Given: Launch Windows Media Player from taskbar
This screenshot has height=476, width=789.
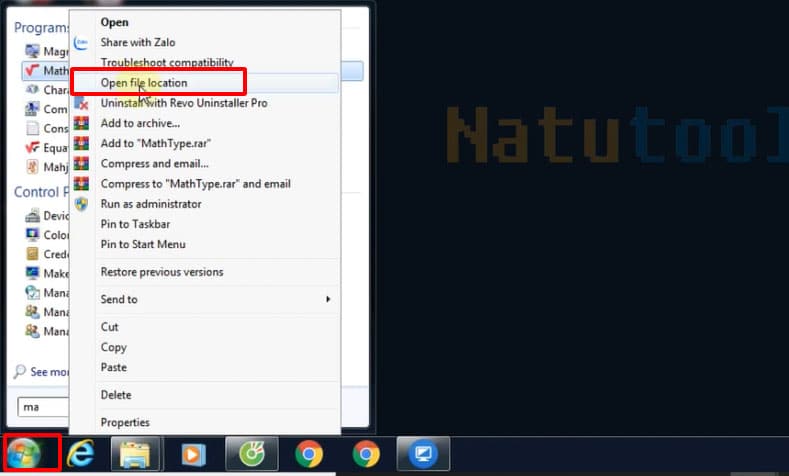Looking at the screenshot, I should click(193, 454).
